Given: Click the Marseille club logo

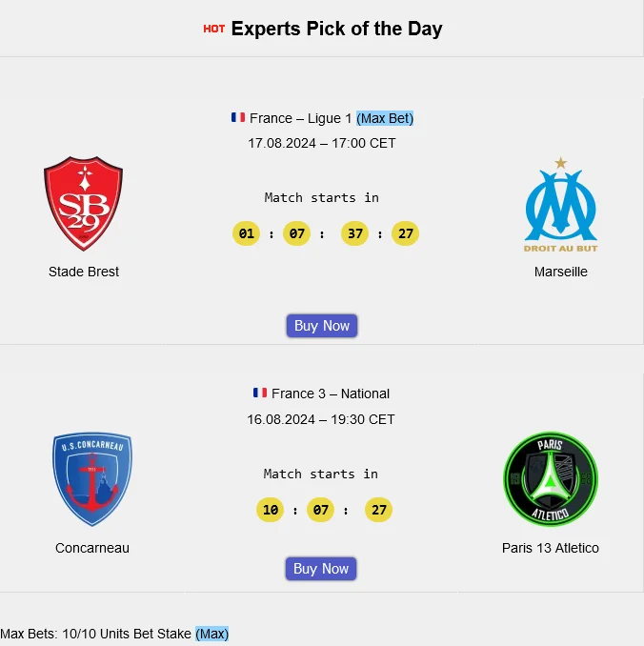Looking at the screenshot, I should 560,206.
